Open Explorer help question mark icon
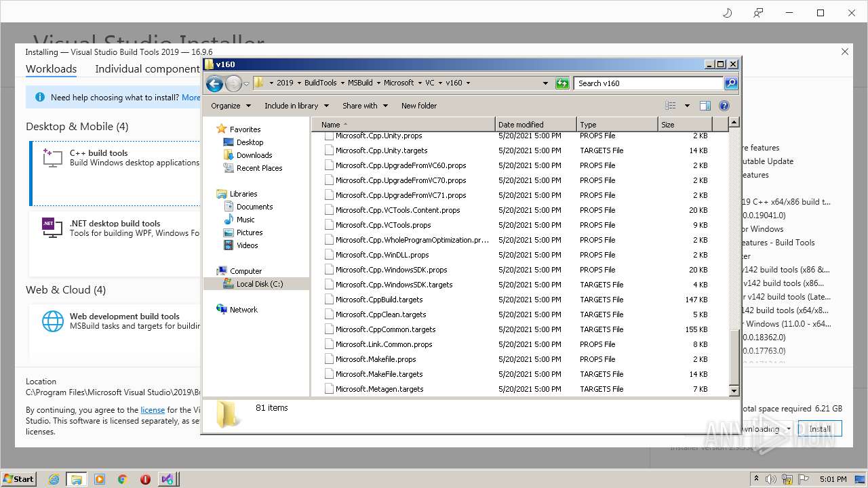This screenshot has height=488, width=868. click(724, 106)
